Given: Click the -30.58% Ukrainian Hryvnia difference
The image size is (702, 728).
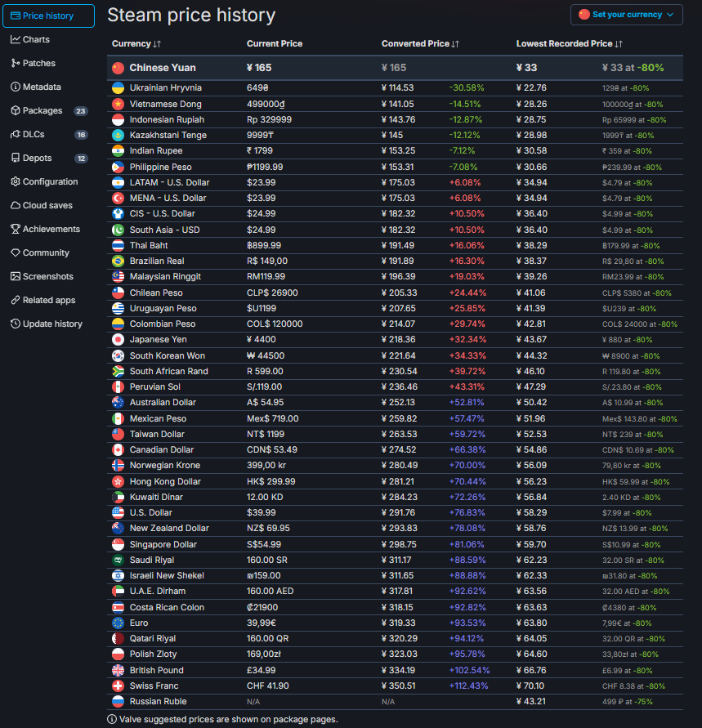Looking at the screenshot, I should 467,87.
